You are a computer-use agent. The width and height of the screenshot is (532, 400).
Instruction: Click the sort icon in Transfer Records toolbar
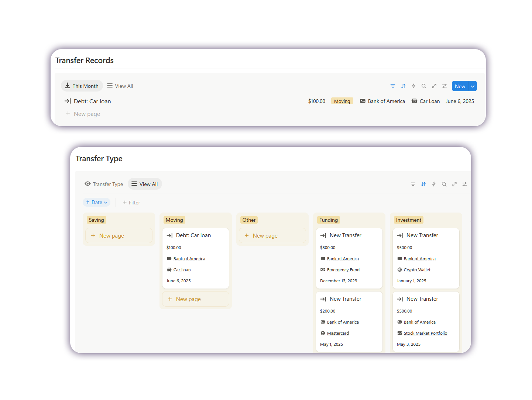pos(403,86)
